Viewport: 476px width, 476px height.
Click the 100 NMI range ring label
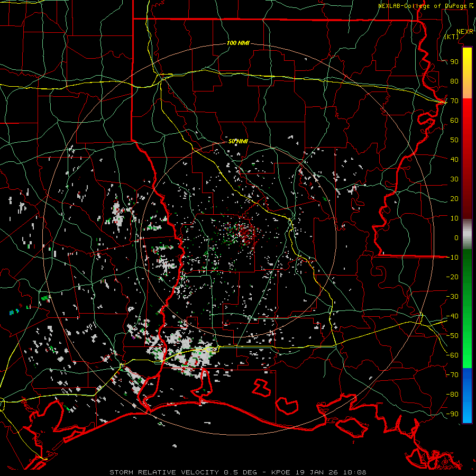tap(238, 43)
